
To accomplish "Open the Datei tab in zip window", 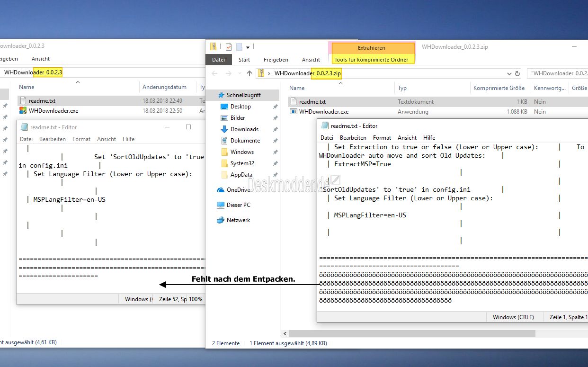I will pyautogui.click(x=218, y=60).
